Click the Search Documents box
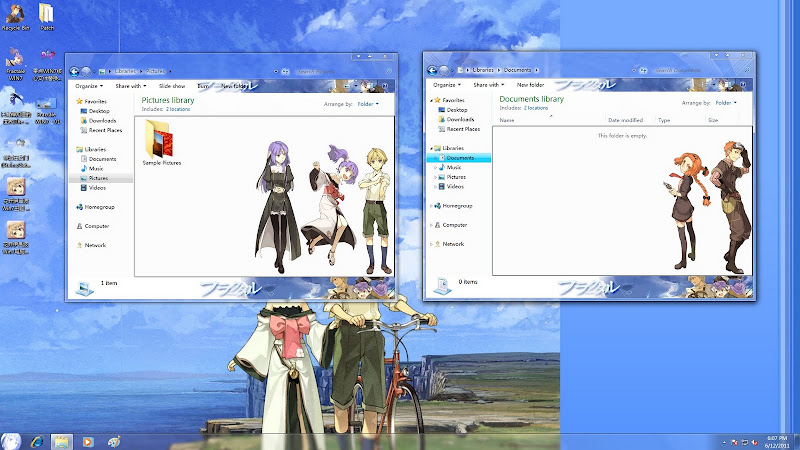 coord(703,70)
